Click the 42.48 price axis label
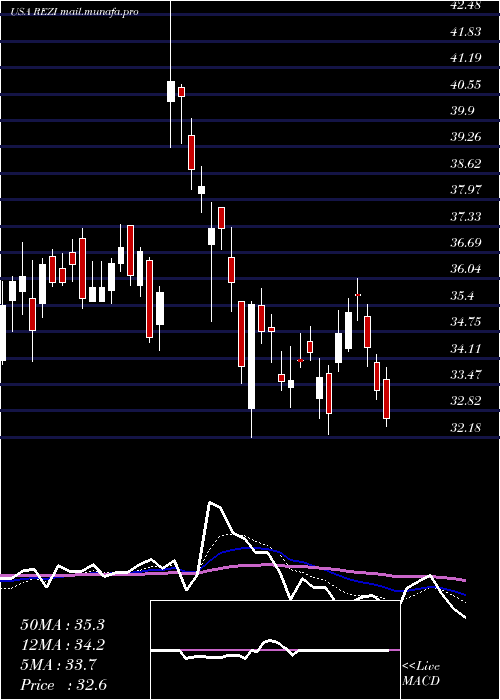The width and height of the screenshot is (500, 700). tap(466, 5)
